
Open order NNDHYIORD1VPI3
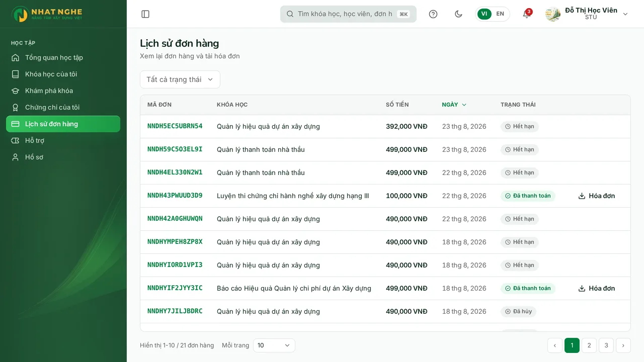[x=175, y=265]
